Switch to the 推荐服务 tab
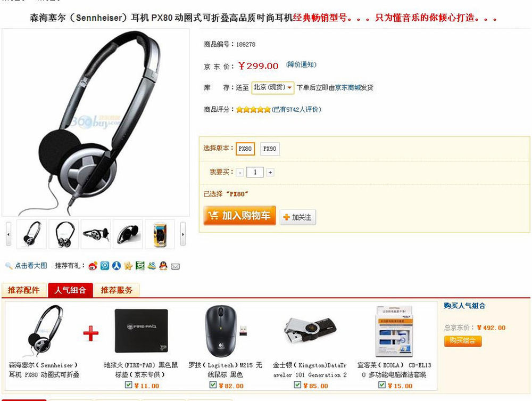The image size is (532, 401). [117, 290]
